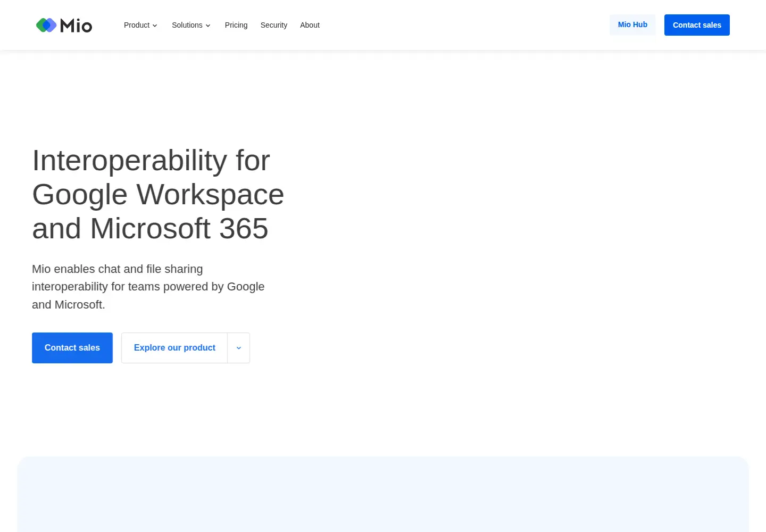The width and height of the screenshot is (766, 532).
Task: Expand the Product menu
Action: pos(140,25)
